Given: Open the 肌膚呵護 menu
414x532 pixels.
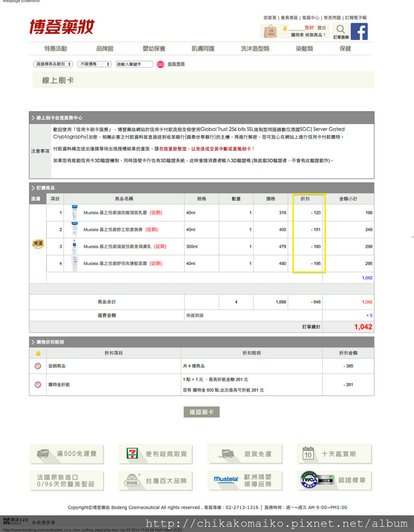Looking at the screenshot, I should (203, 48).
